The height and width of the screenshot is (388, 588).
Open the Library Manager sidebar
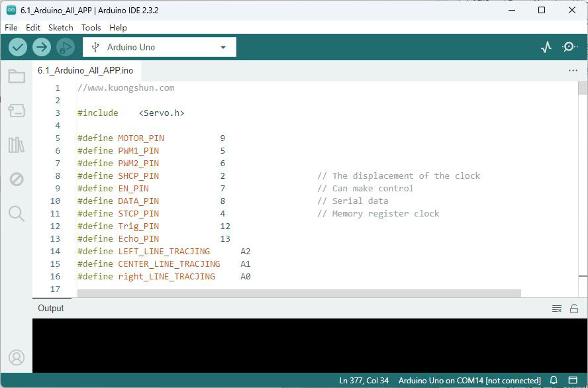17,145
